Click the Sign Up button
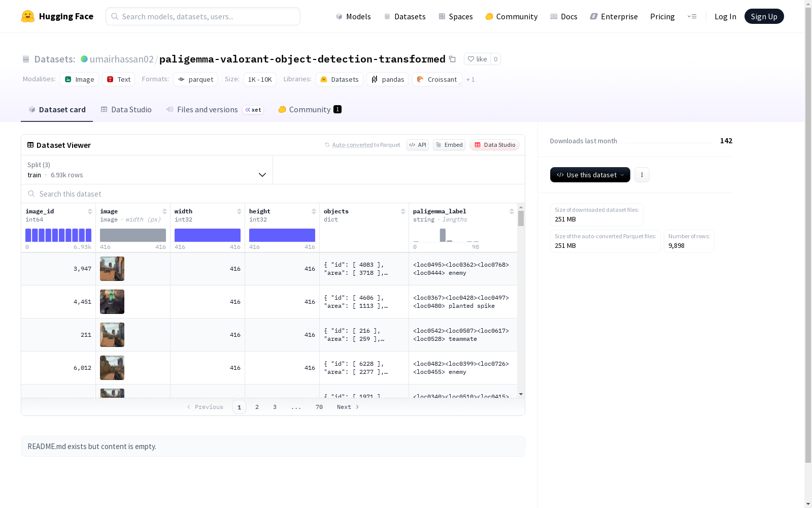The image size is (812, 508). (x=764, y=16)
